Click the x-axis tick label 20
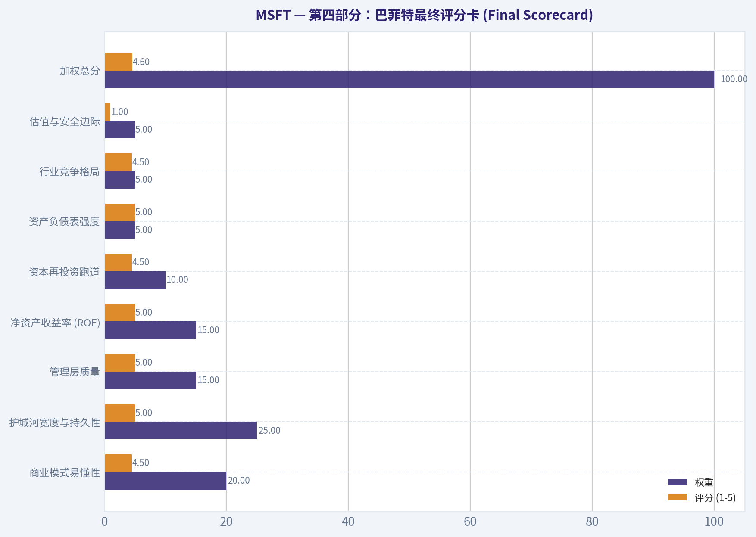The width and height of the screenshot is (756, 537). (x=226, y=521)
